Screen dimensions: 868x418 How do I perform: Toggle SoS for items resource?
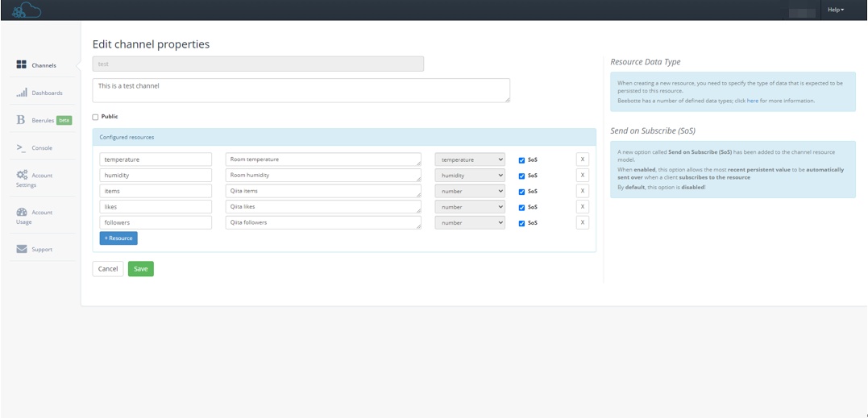521,192
